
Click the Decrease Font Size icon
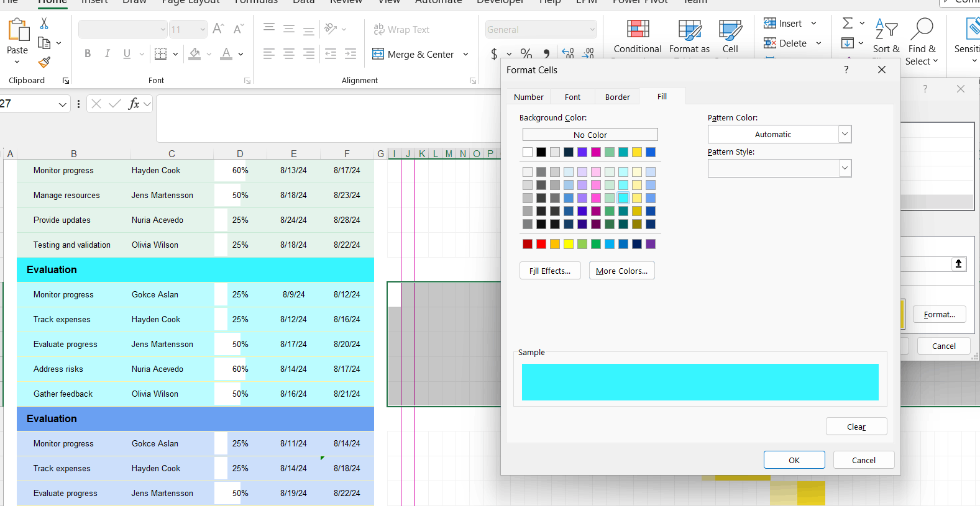(239, 29)
